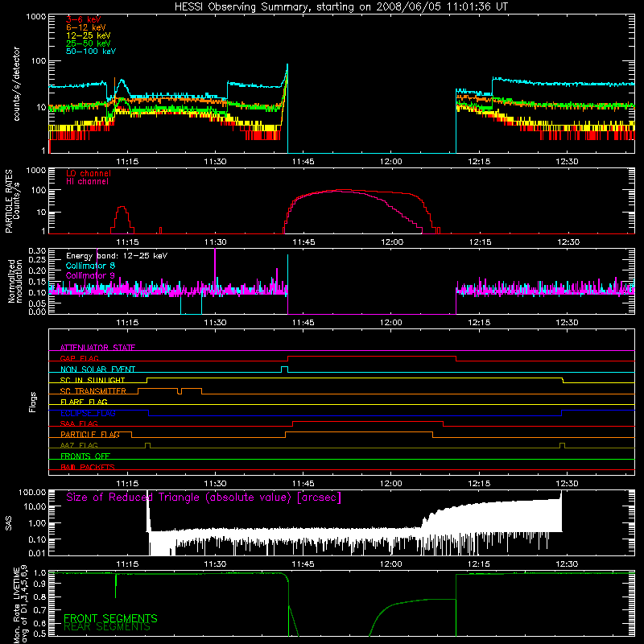
Task: Click 0.9 value on the livetime axis
Action: 39,583
